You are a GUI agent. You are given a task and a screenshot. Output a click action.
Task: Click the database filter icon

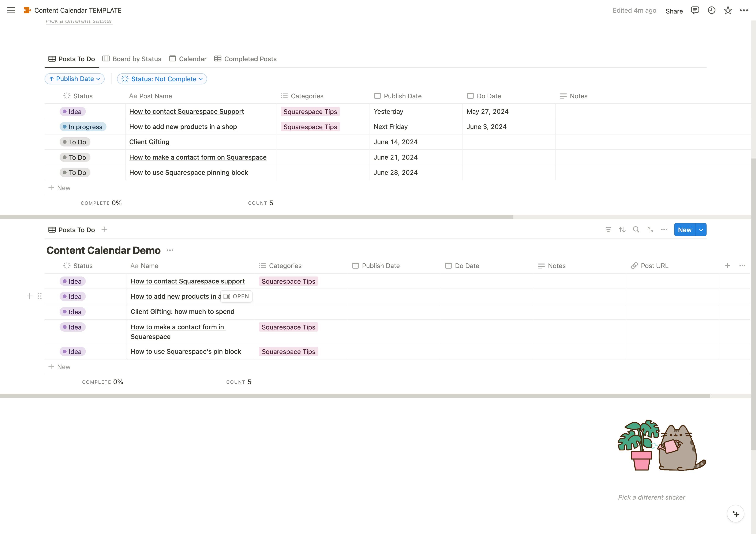tap(608, 230)
